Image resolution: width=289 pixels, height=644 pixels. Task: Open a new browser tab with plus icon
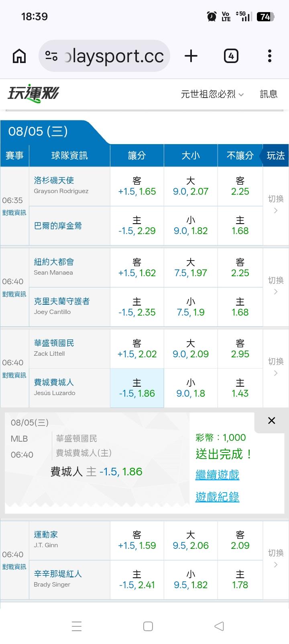tap(191, 56)
